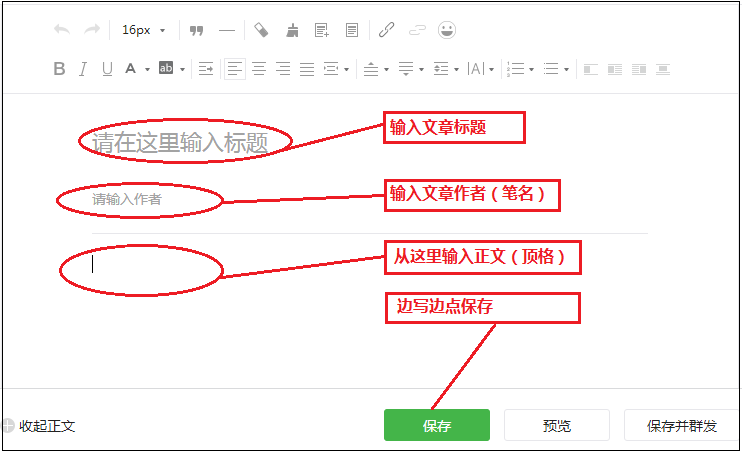
Task: Expand the spacing after paragraph arrow
Action: click(421, 70)
